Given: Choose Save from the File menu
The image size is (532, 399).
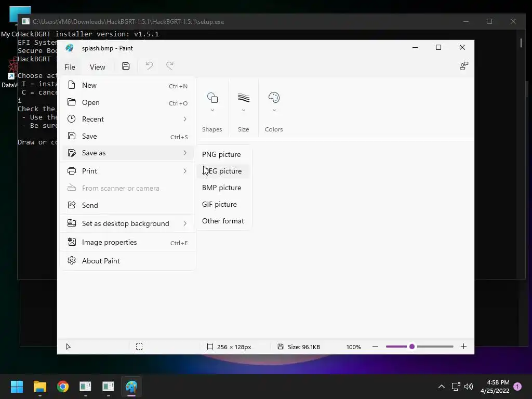Looking at the screenshot, I should (128, 136).
